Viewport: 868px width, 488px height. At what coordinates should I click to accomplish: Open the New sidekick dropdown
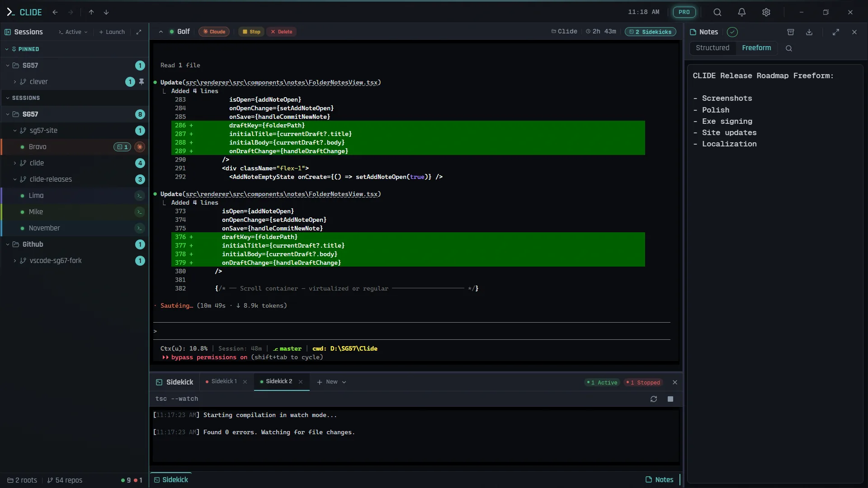(332, 382)
